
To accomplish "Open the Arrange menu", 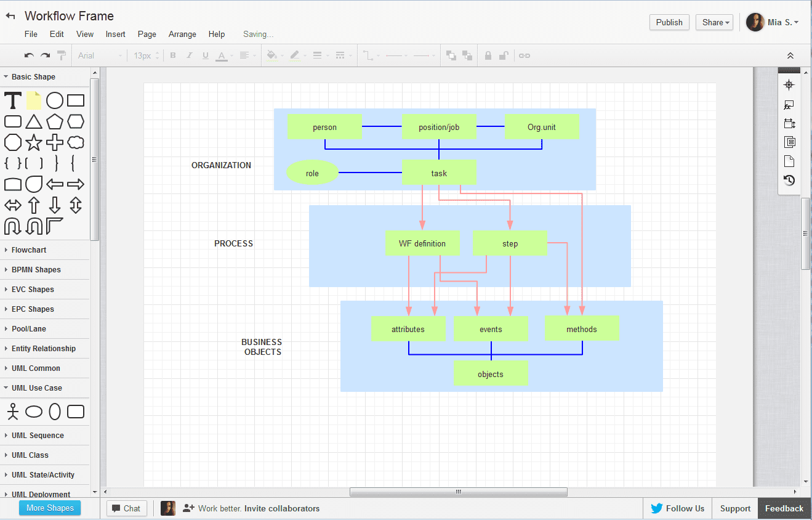I will pos(182,34).
